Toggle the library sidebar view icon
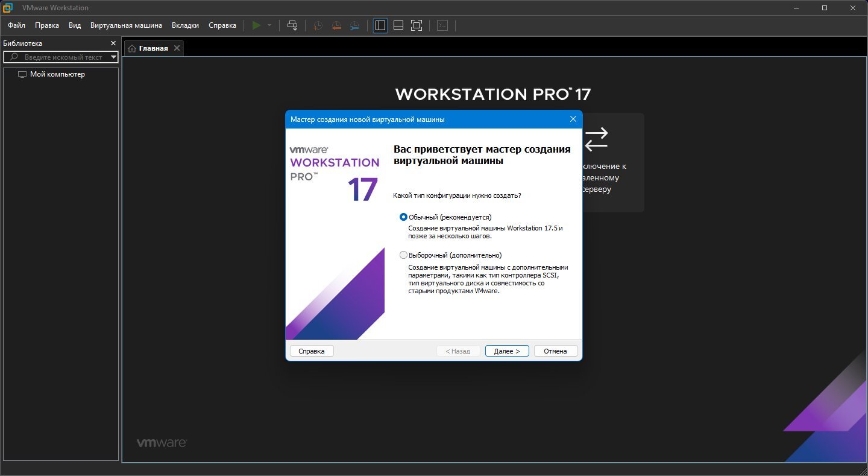The width and height of the screenshot is (868, 476). pyautogui.click(x=380, y=25)
